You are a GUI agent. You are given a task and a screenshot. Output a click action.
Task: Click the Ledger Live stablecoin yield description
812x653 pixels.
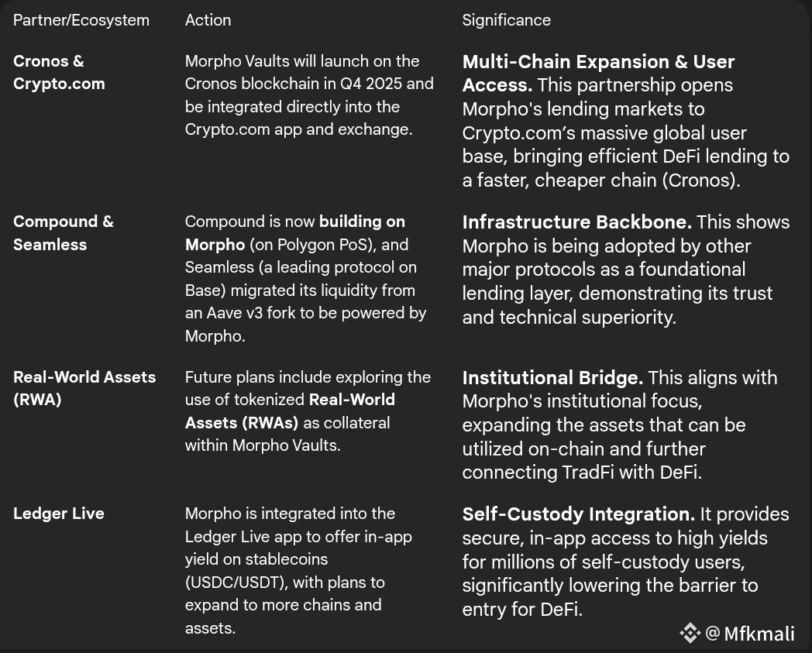point(298,571)
